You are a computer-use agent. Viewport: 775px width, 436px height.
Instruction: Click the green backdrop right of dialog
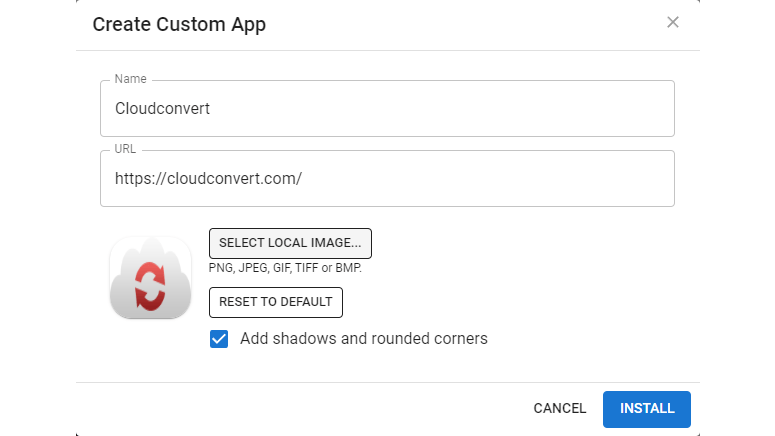[x=737, y=218]
